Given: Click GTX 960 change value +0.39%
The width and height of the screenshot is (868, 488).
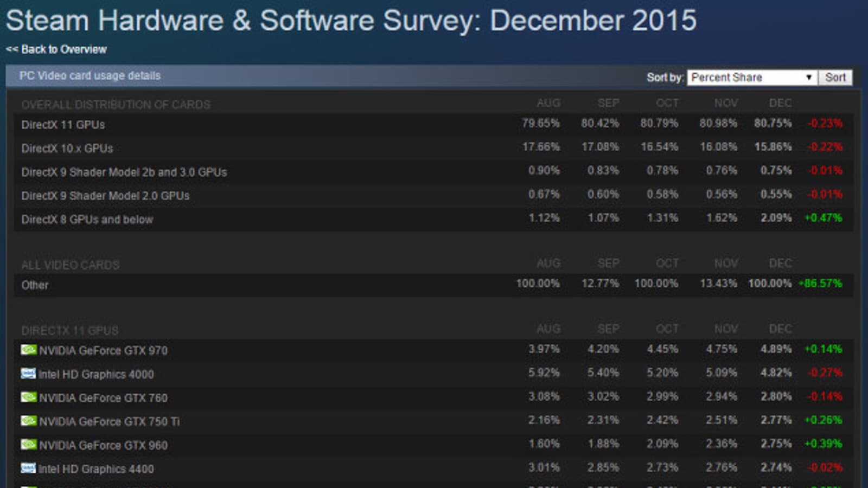Looking at the screenshot, I should [x=823, y=444].
